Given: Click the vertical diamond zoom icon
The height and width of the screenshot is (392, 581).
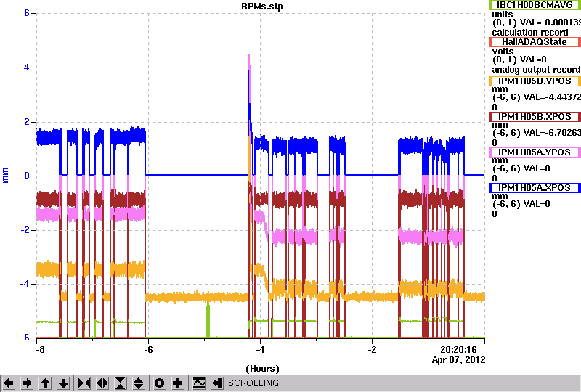Looking at the screenshot, I should tap(139, 383).
